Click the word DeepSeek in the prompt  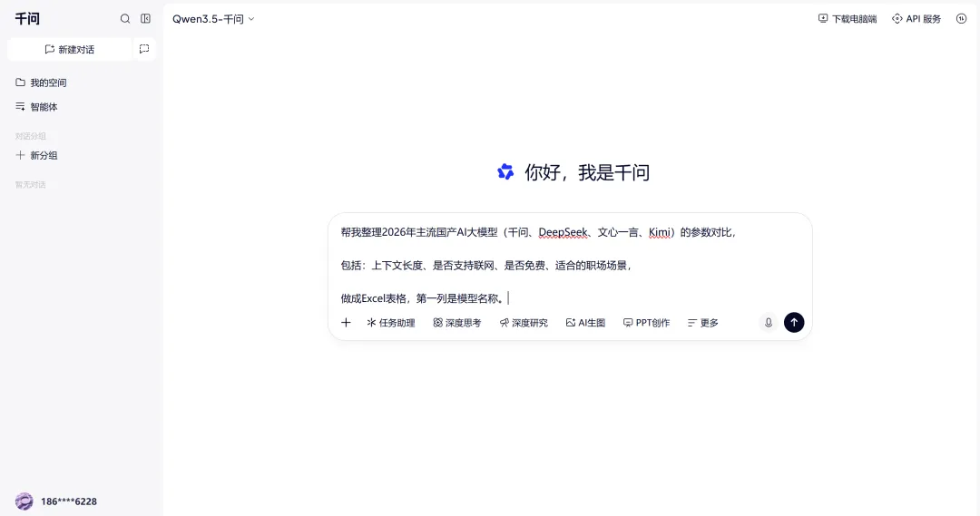point(563,232)
